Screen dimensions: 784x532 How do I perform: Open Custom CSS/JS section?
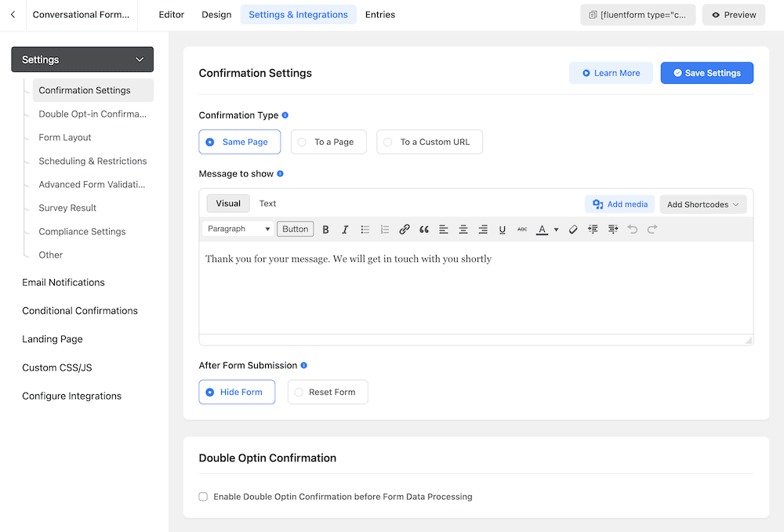tap(57, 367)
